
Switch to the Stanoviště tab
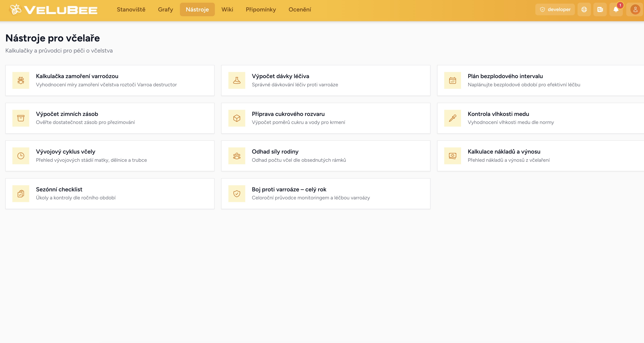point(131,10)
